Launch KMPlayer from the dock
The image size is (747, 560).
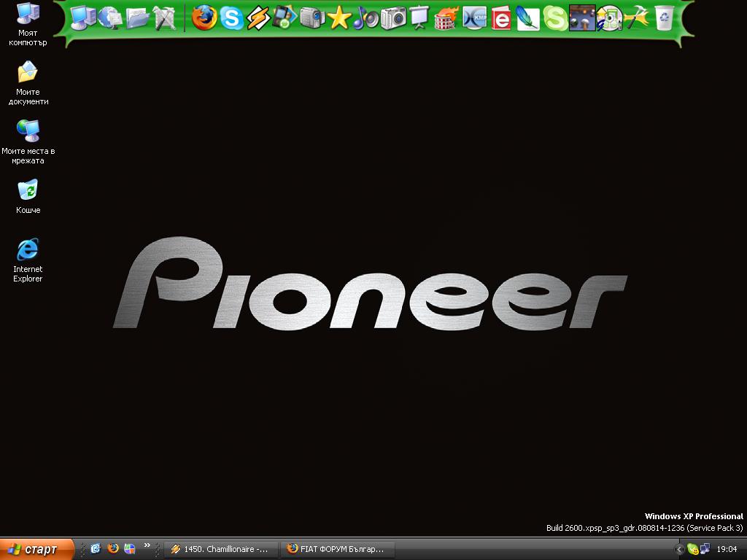point(474,18)
